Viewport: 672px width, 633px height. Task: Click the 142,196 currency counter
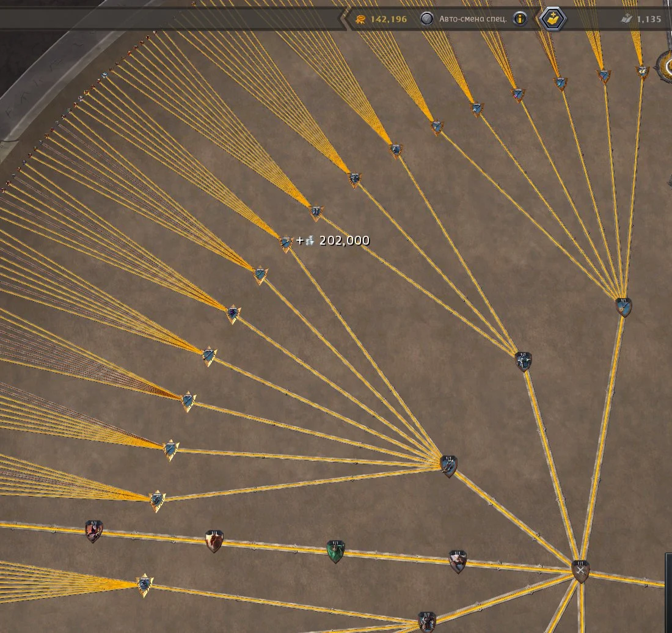coord(381,19)
